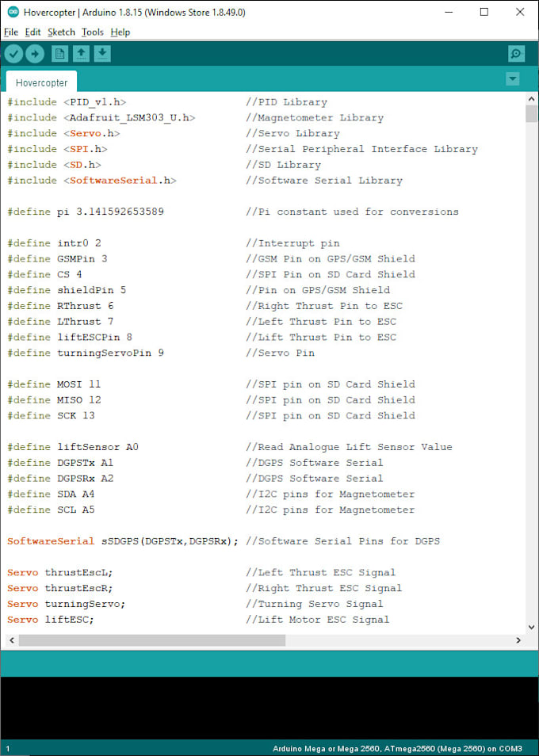Image resolution: width=539 pixels, height=756 pixels.
Task: Verify the sketch using the checkmark icon
Action: pos(13,53)
